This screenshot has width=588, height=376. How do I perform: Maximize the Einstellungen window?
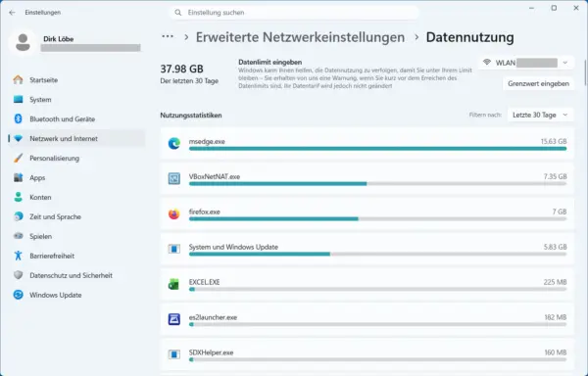click(554, 8)
